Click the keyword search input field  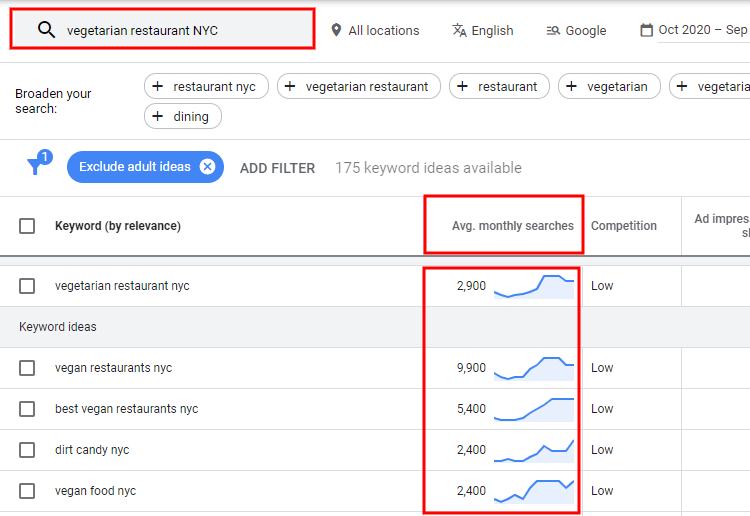click(x=162, y=29)
